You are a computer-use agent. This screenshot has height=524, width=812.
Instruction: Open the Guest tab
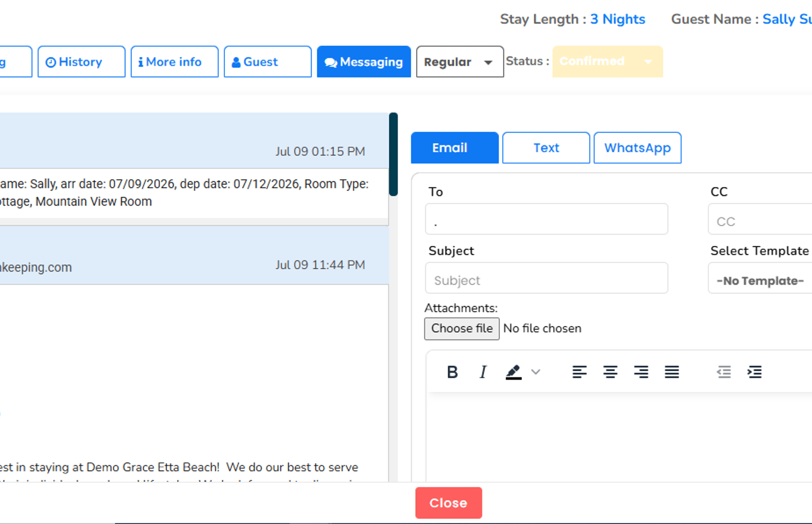[x=267, y=62]
